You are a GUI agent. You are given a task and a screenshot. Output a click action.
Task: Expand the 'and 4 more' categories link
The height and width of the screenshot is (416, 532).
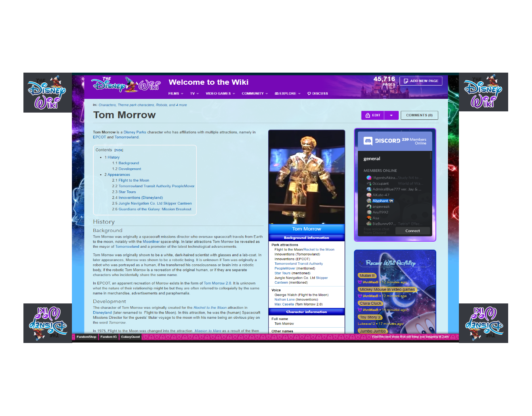pyautogui.click(x=178, y=105)
